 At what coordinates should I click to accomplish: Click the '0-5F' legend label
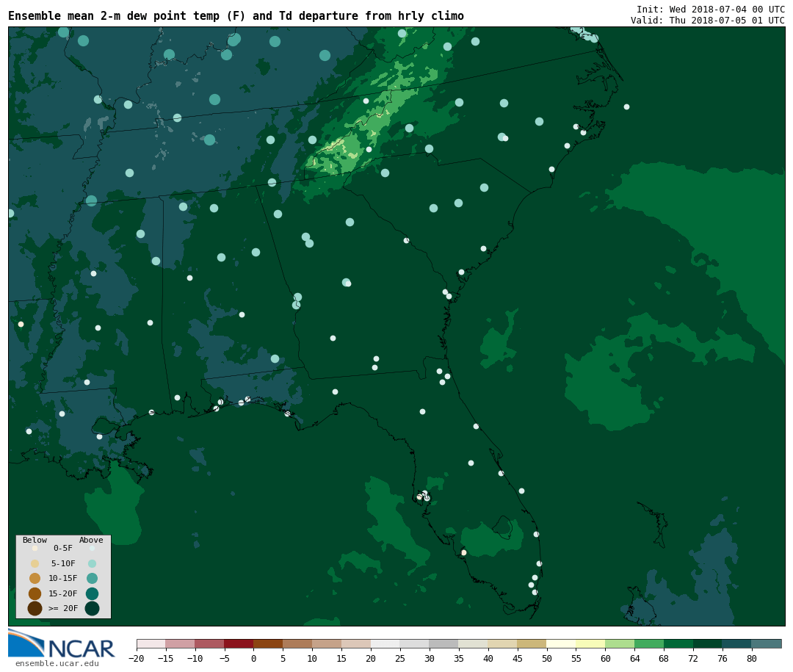pos(63,548)
